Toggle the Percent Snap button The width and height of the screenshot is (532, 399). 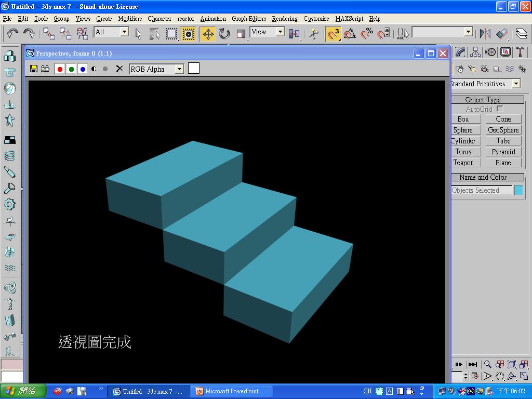[367, 34]
